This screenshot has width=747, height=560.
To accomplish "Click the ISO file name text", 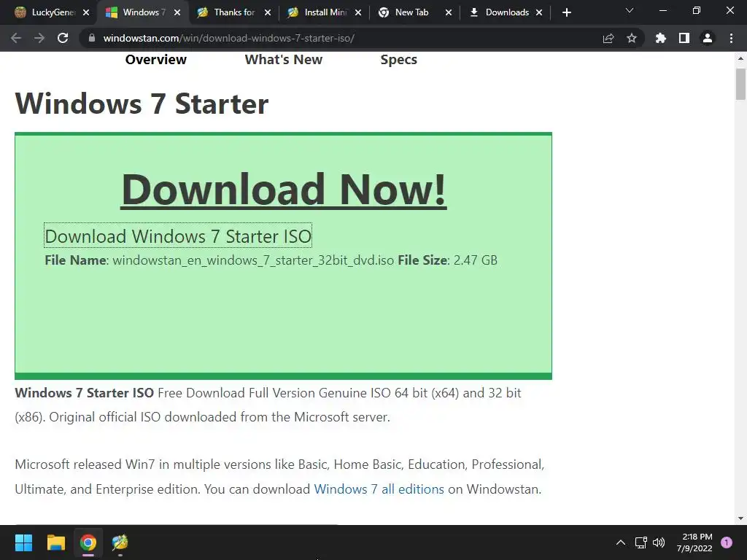I will [x=253, y=260].
